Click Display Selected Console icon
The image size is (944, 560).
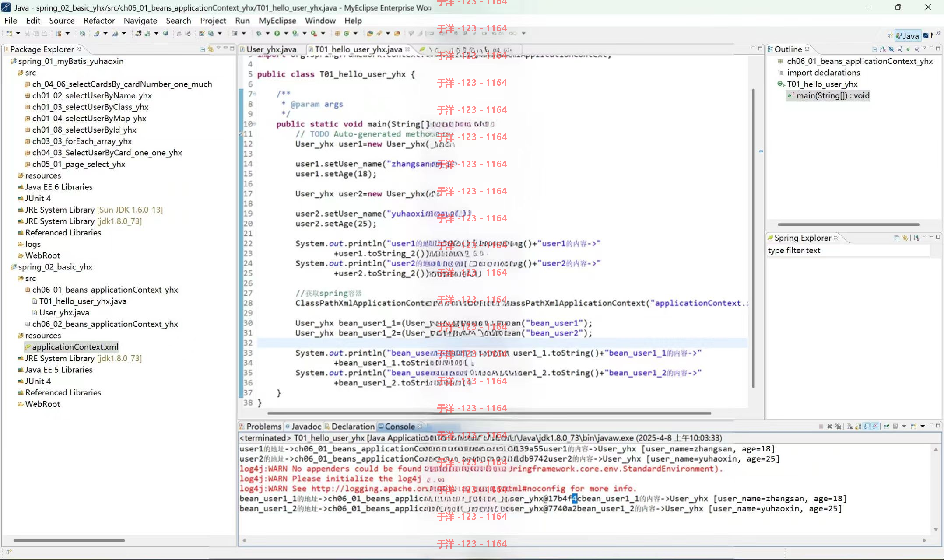pyautogui.click(x=896, y=426)
